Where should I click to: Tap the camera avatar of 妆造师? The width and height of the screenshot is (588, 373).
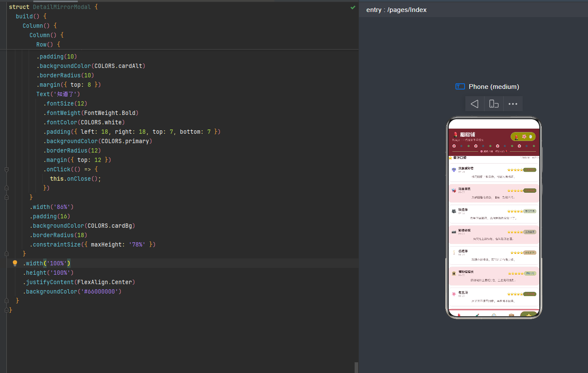454,211
